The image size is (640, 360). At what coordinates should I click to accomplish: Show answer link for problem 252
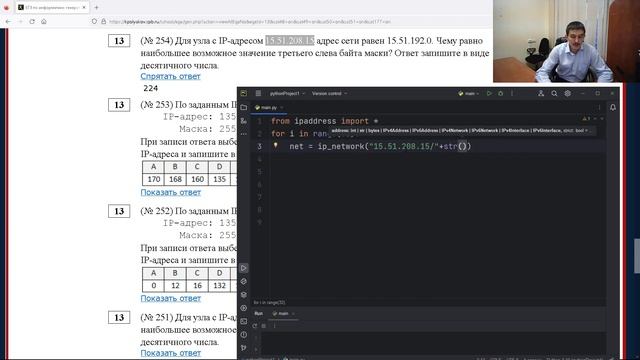[x=171, y=298]
